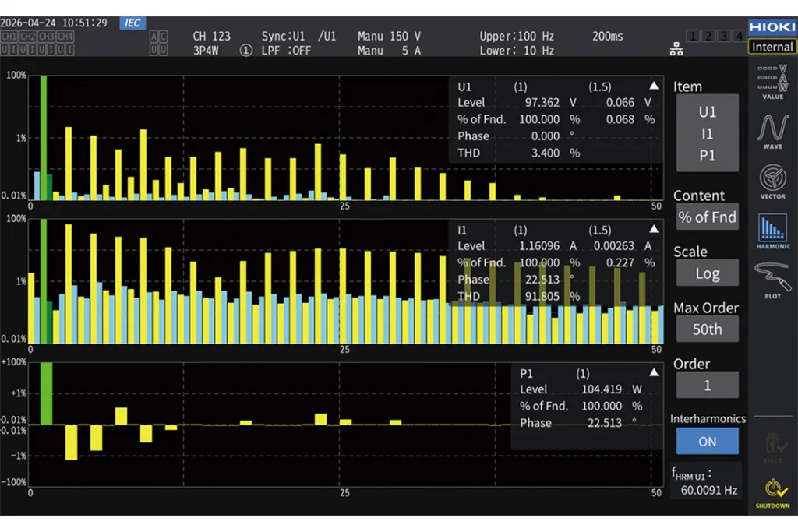Collapse the P1 data panel triangle
Screen dimensions: 798x532
click(x=654, y=372)
